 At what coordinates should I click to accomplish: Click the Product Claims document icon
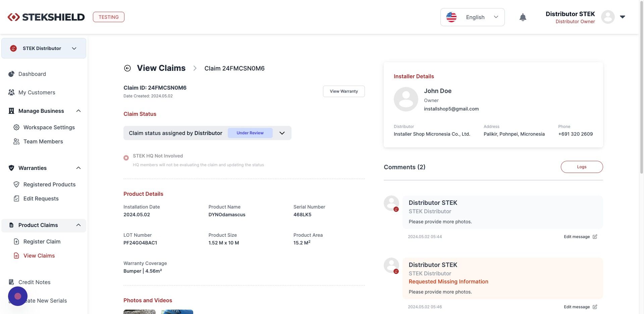(x=11, y=225)
